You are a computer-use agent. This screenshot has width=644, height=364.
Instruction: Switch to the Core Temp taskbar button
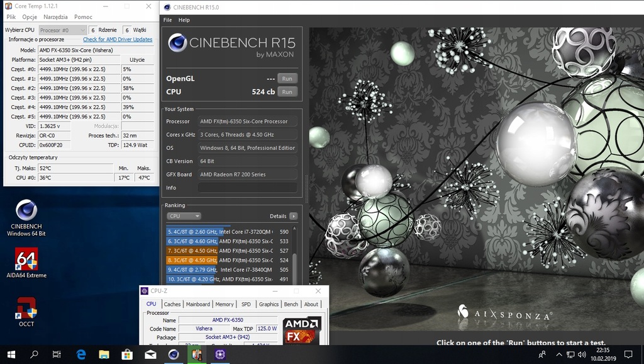click(197, 355)
